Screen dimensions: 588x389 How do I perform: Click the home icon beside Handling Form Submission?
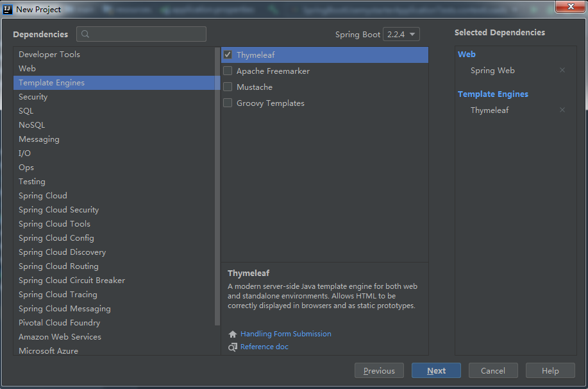coord(233,334)
